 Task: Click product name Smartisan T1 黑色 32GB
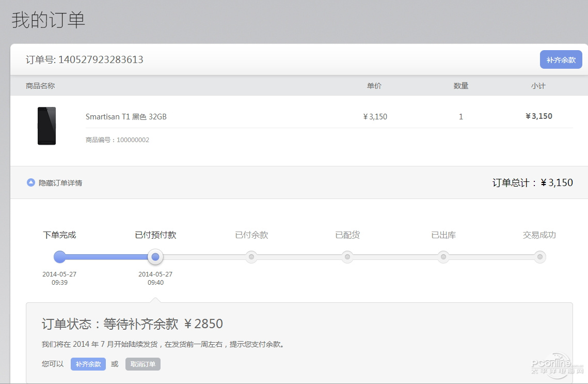[x=126, y=117]
